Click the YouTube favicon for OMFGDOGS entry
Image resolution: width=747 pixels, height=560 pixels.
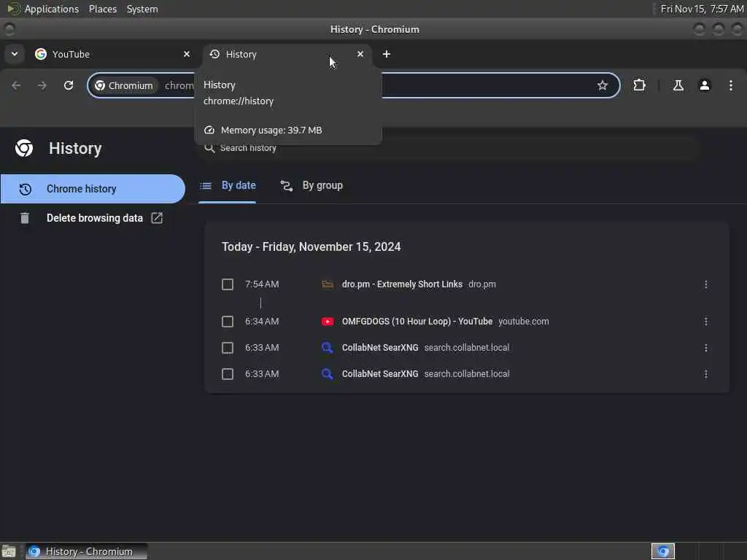point(328,322)
